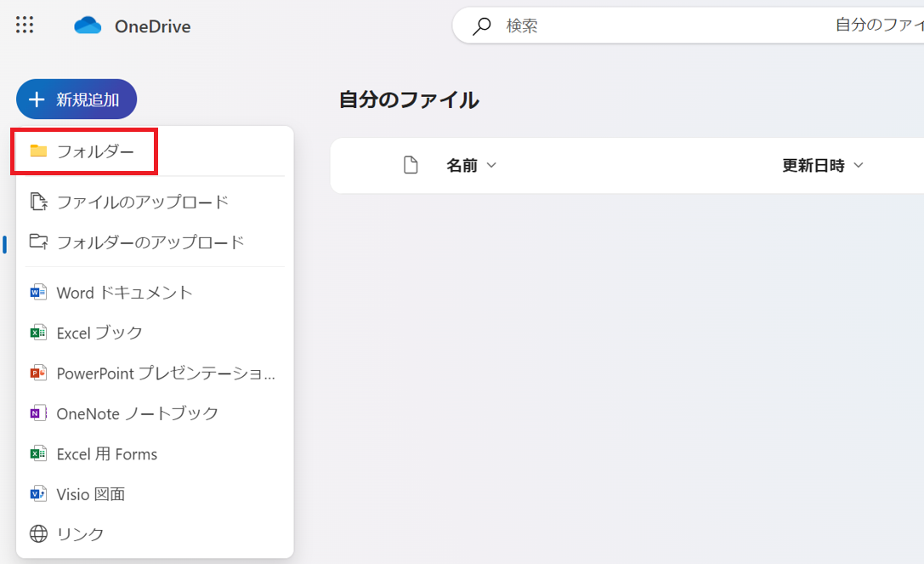The height and width of the screenshot is (564, 924).
Task: Create an Excel 用 Forms survey
Action: pos(155,453)
